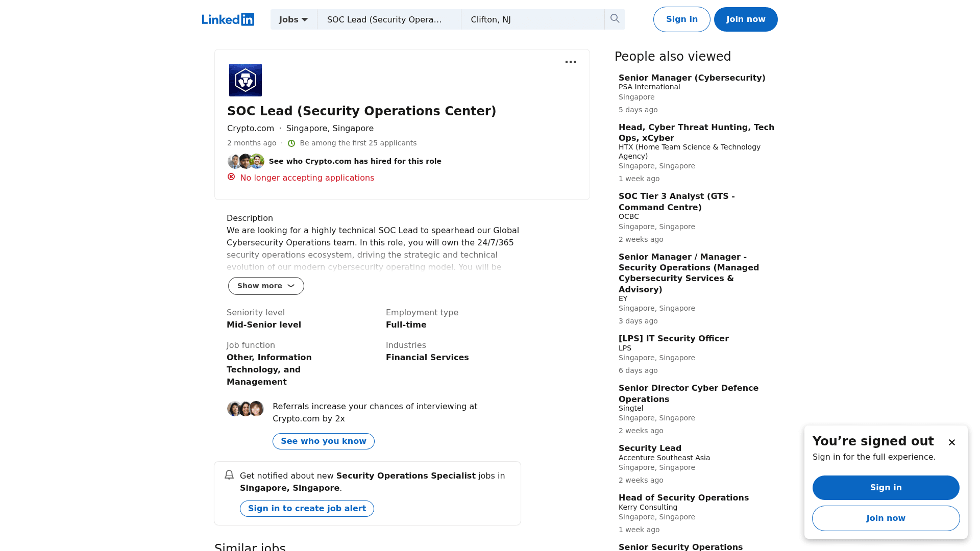This screenshot has width=980, height=551.
Task: Click Join now in the header
Action: (x=746, y=19)
